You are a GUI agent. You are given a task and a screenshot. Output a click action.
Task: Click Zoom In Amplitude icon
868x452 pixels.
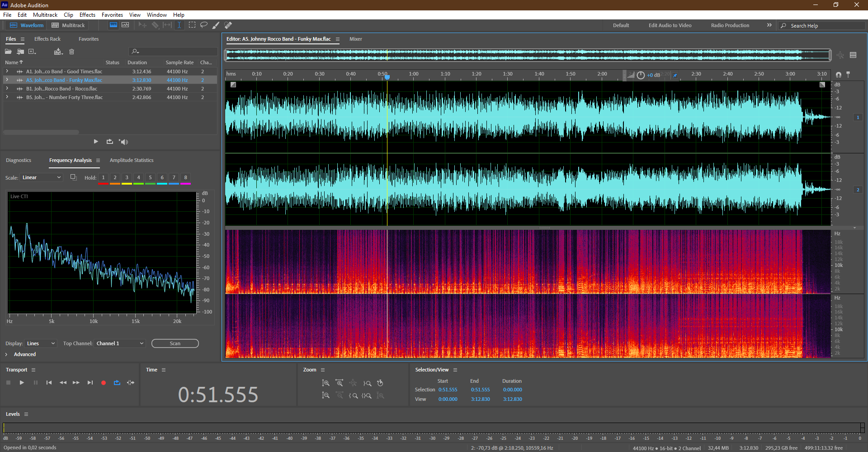[325, 383]
